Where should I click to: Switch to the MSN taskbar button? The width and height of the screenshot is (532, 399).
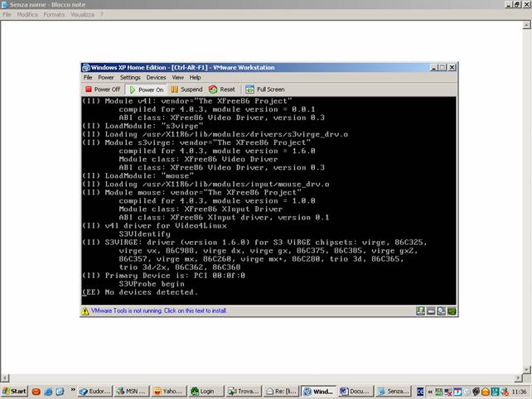pyautogui.click(x=132, y=392)
